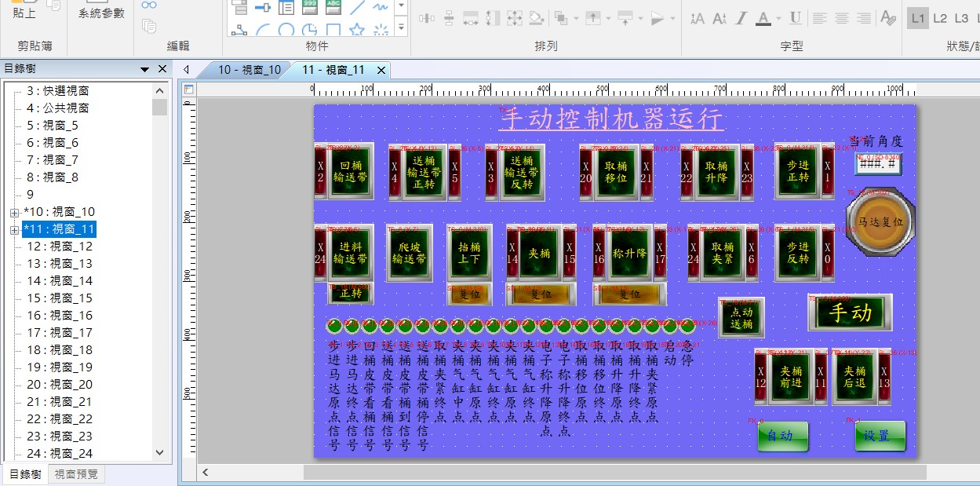This screenshot has width=980, height=486.
Task: Pick the star shape object
Action: pos(357,30)
